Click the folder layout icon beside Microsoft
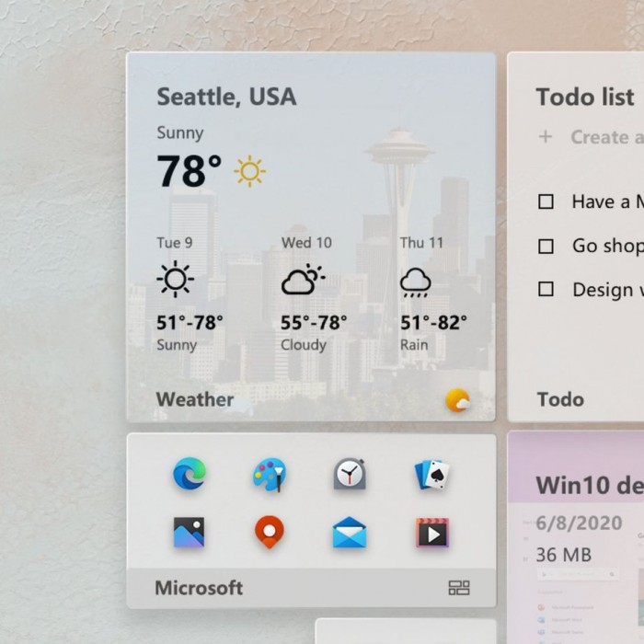Image resolution: width=644 pixels, height=644 pixels. coord(459,588)
